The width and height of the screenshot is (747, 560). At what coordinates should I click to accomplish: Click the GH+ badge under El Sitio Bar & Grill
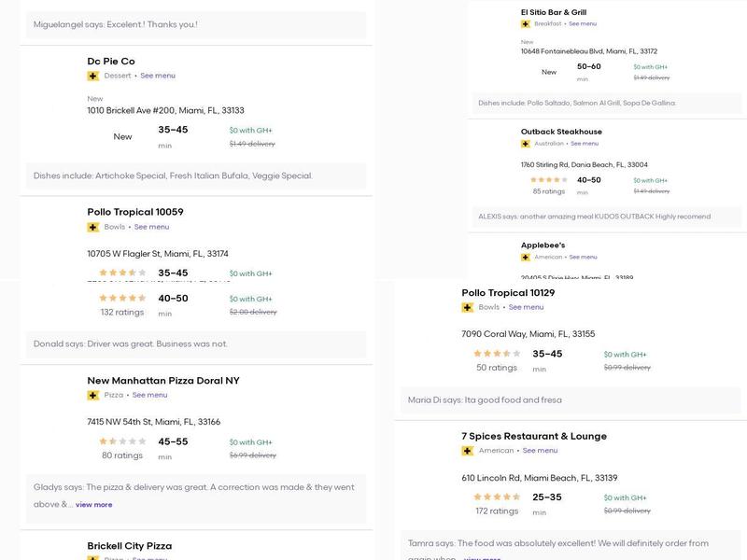coord(526,23)
